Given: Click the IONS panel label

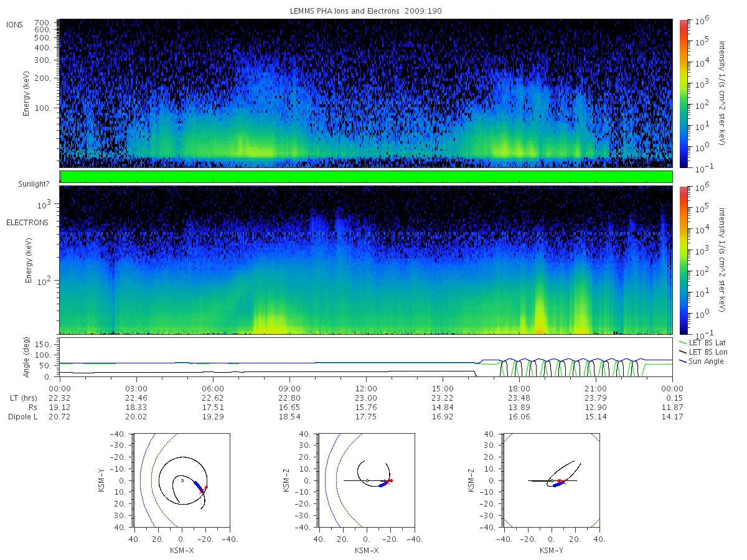Looking at the screenshot, I should click(15, 25).
